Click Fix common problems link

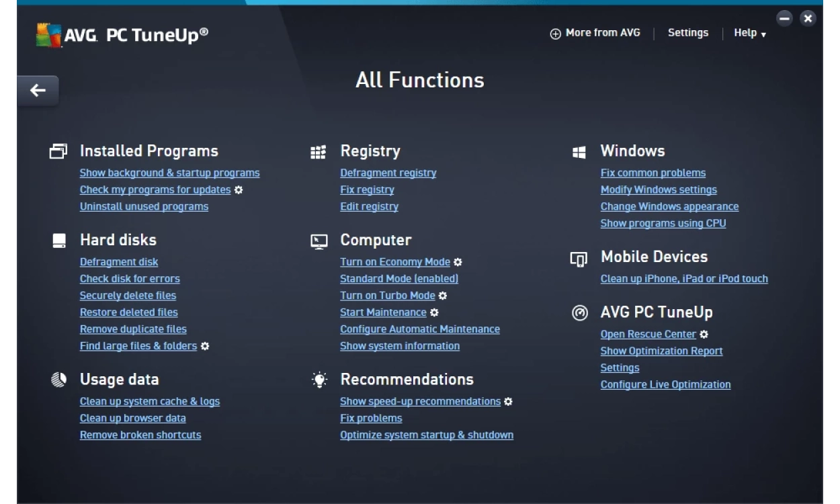[653, 173]
